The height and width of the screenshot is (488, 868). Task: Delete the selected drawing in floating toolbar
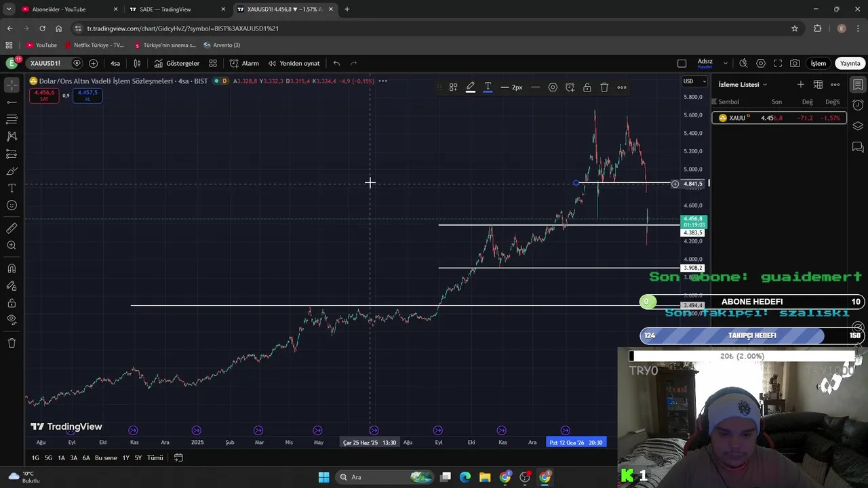604,87
